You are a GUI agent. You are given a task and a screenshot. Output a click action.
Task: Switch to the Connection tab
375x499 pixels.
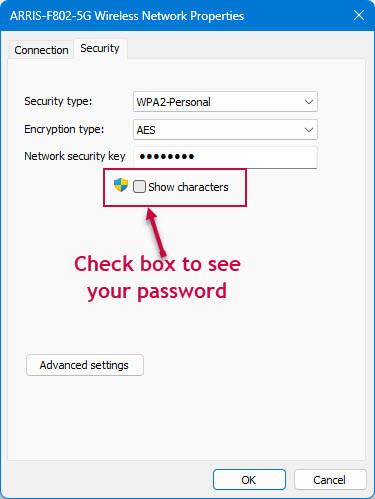click(x=41, y=50)
